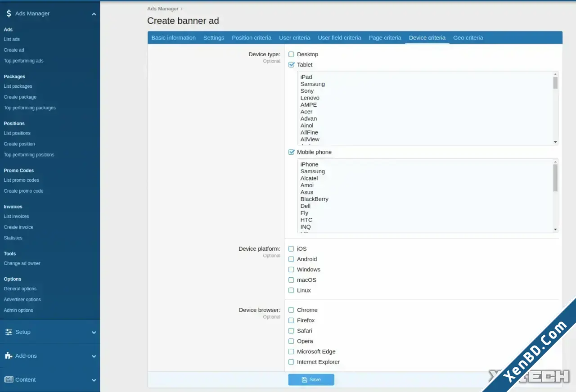Screen dimensions: 576x392
Task: Expand the Content section chevron
Action: click(x=94, y=380)
